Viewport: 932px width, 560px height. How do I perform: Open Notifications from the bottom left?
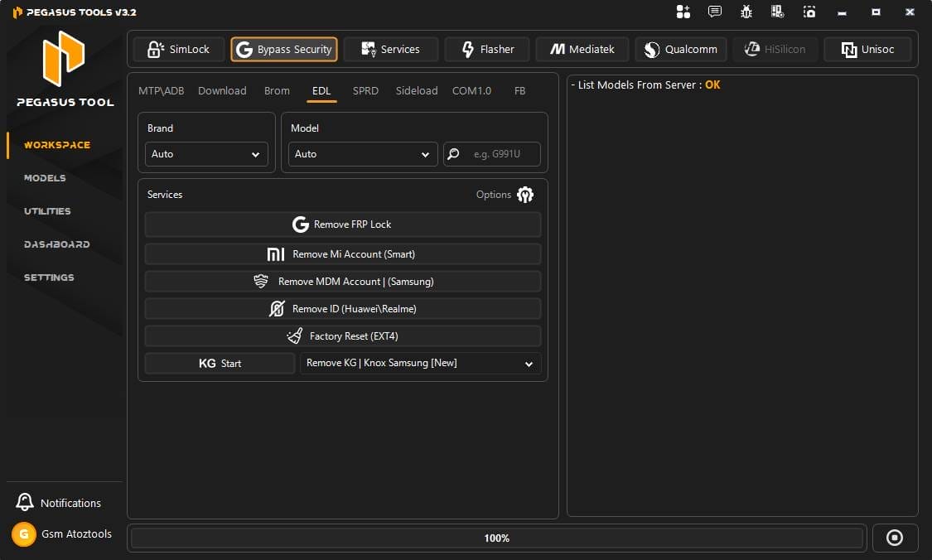click(58, 502)
